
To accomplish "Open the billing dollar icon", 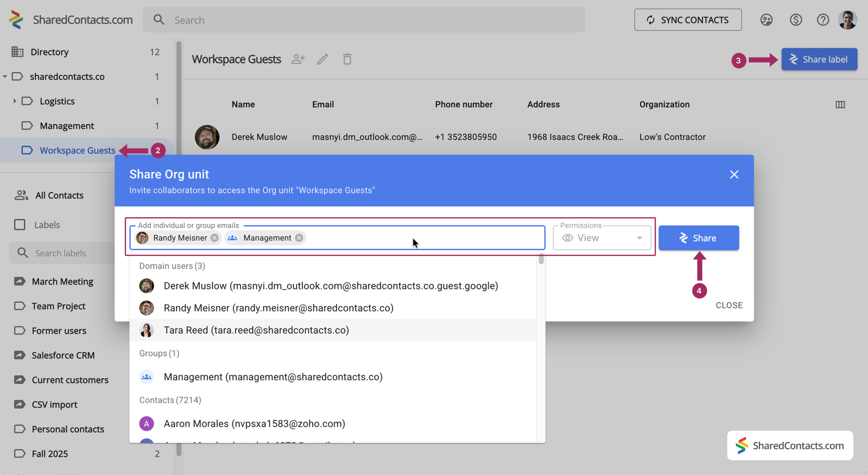I will coord(795,20).
